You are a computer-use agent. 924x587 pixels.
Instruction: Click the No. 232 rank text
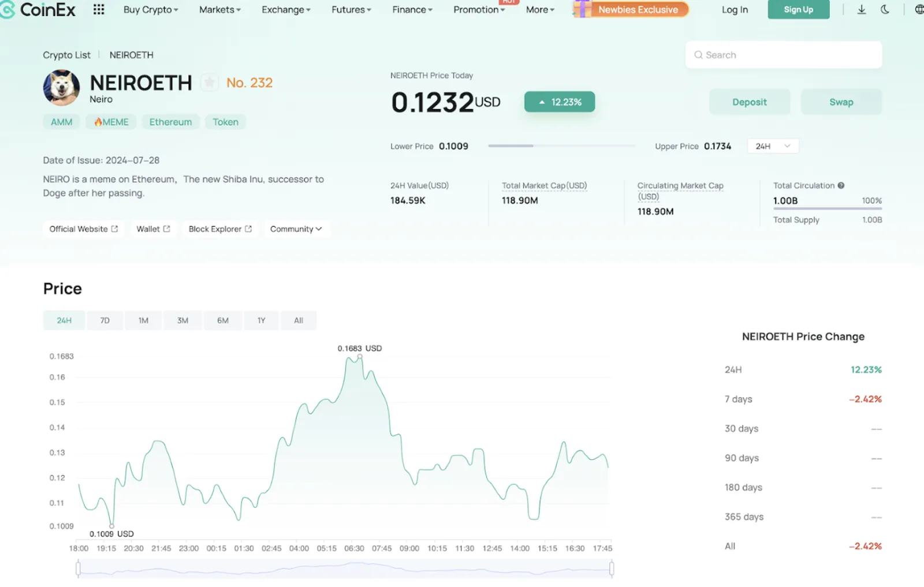click(249, 83)
